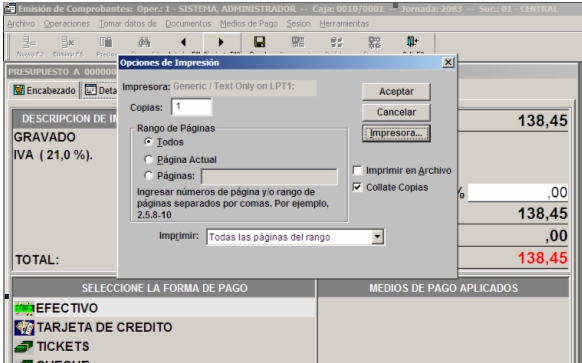Select the Todos page range option
The height and width of the screenshot is (363, 582).
pyautogui.click(x=148, y=142)
